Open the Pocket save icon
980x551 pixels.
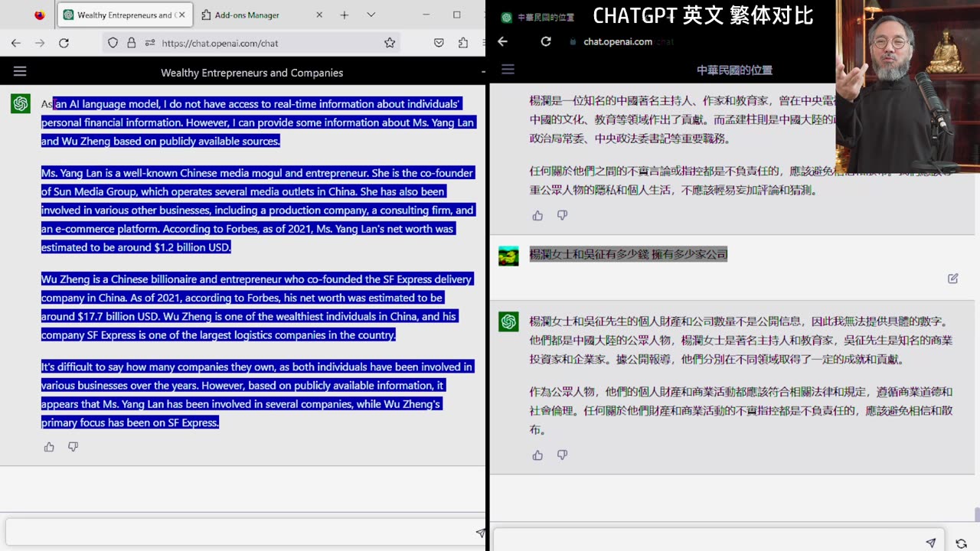coord(439,43)
